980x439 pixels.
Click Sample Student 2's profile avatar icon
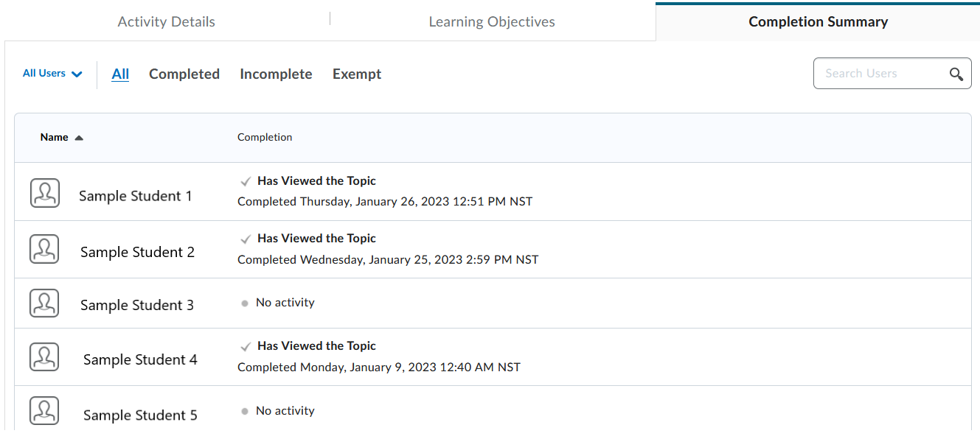pos(44,248)
